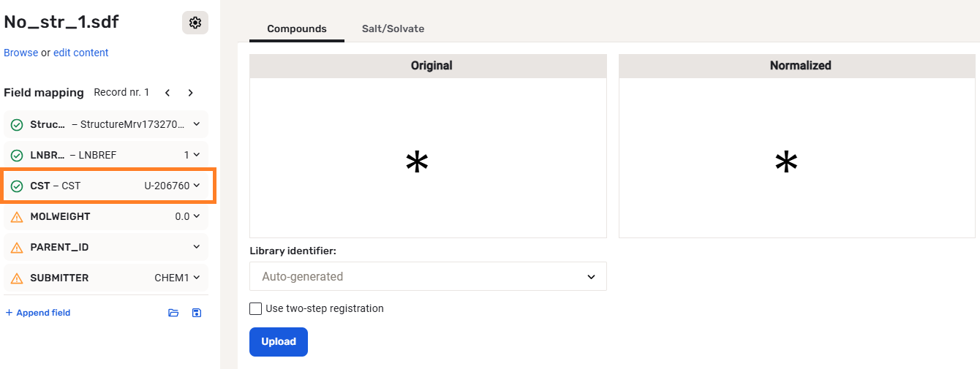The image size is (980, 369).
Task: Open the settings gear next to filename
Action: (x=195, y=23)
